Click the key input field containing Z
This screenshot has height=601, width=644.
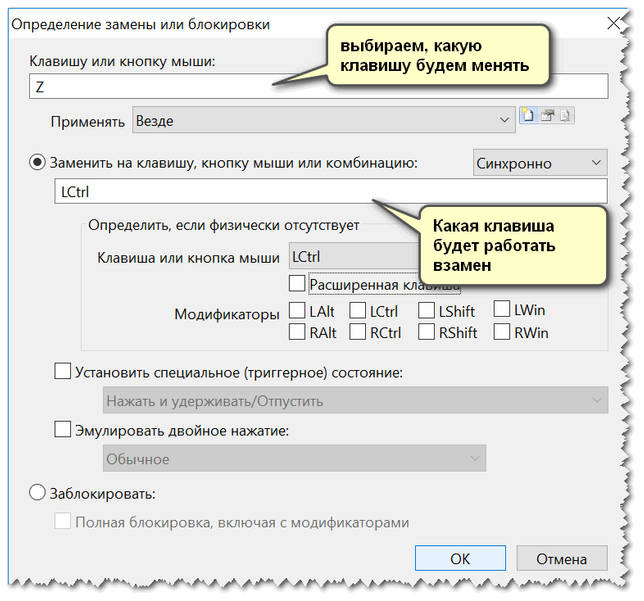(318, 86)
